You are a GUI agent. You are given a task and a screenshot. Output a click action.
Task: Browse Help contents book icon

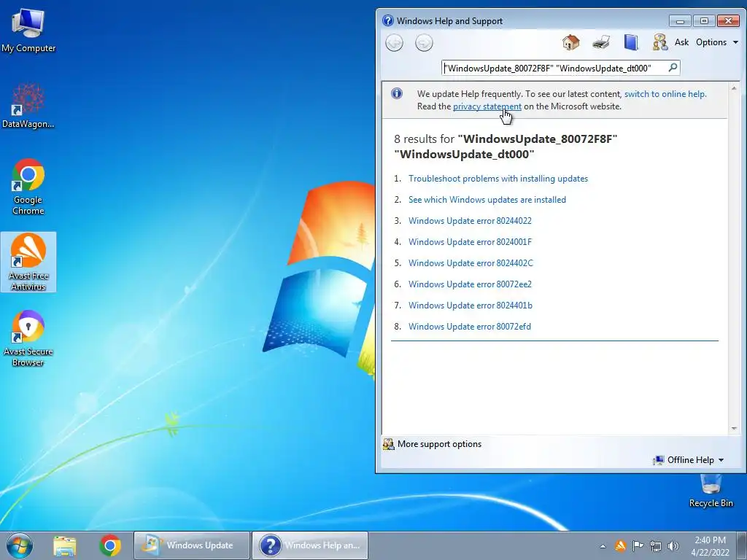pos(631,42)
